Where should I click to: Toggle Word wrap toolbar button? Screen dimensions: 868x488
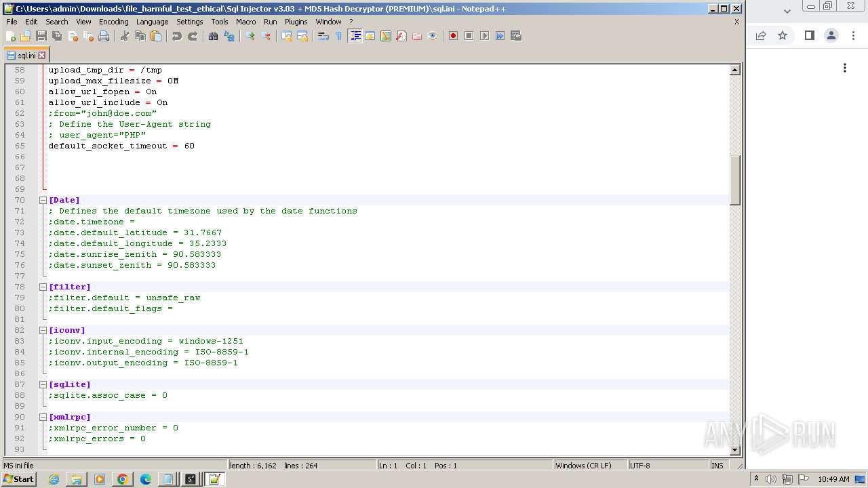click(323, 36)
